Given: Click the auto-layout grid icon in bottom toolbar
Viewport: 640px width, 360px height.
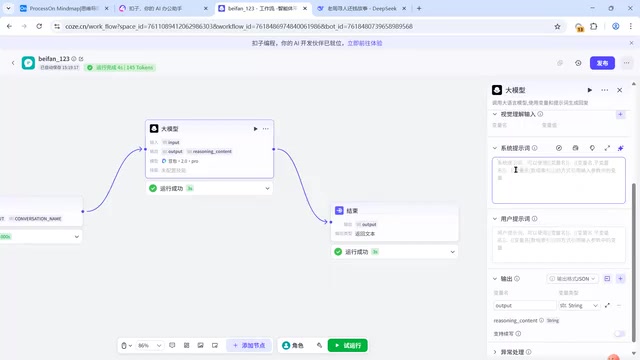Looking at the screenshot, I should (x=187, y=345).
